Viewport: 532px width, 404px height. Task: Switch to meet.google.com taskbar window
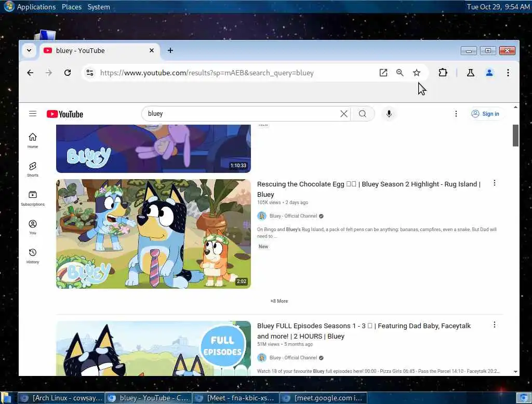[x=323, y=398]
